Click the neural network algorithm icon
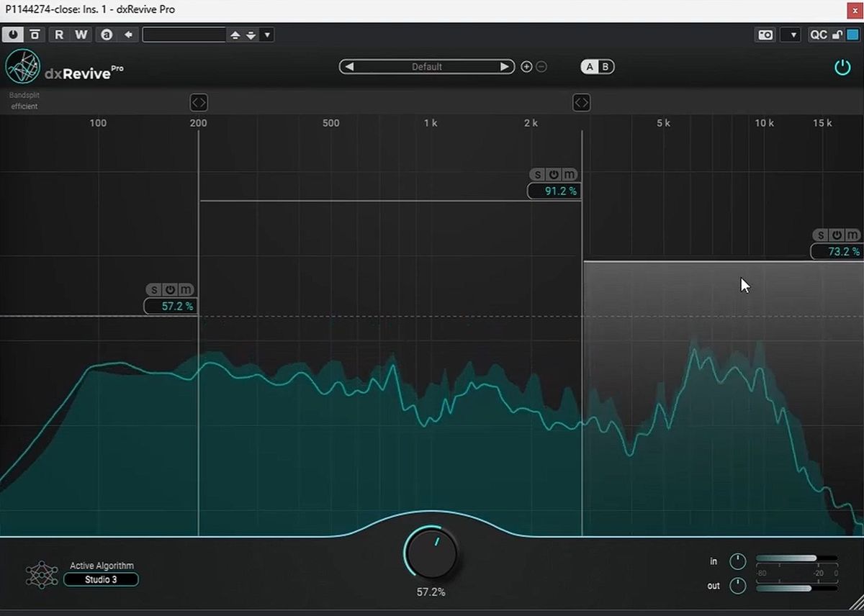864x616 pixels. coord(42,574)
